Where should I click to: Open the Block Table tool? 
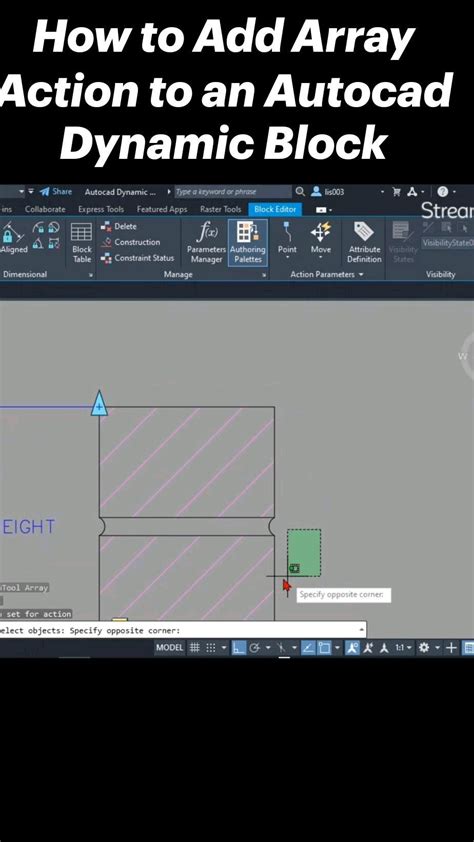(x=82, y=243)
